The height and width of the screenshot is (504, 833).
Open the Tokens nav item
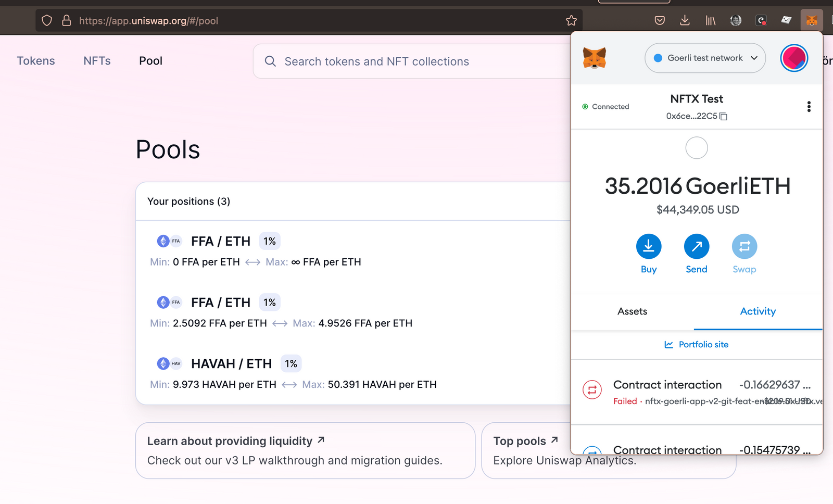(36, 61)
